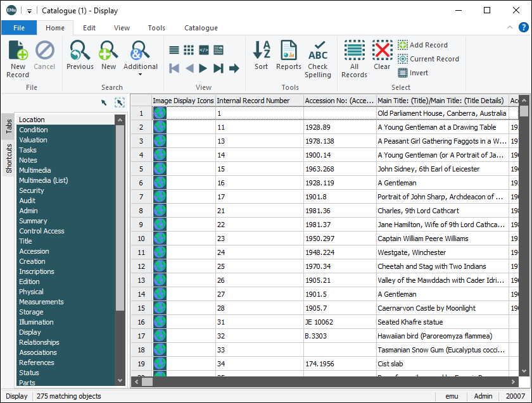Open the Accession tab from the sidebar

pyautogui.click(x=34, y=251)
